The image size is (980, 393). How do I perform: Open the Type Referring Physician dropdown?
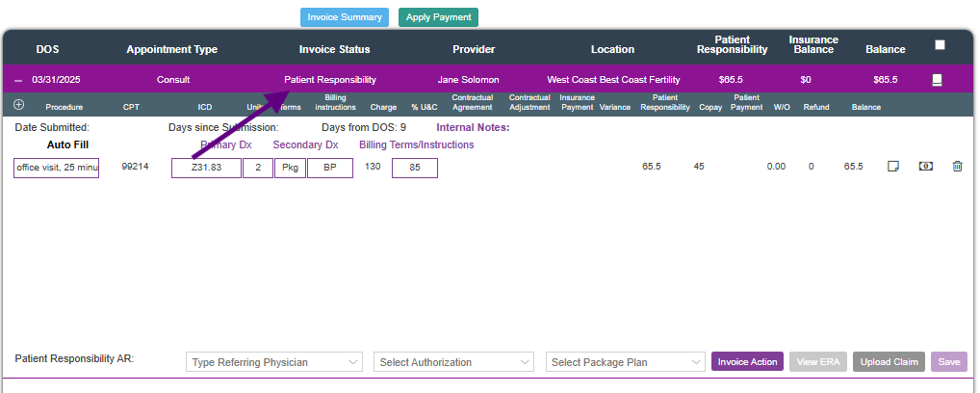click(274, 362)
